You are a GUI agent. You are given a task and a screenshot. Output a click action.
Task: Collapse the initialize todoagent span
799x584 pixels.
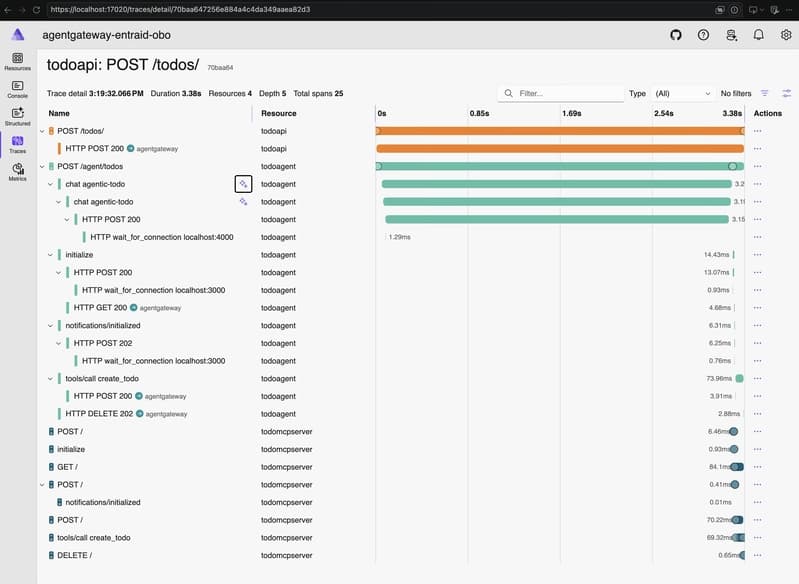pyautogui.click(x=50, y=255)
